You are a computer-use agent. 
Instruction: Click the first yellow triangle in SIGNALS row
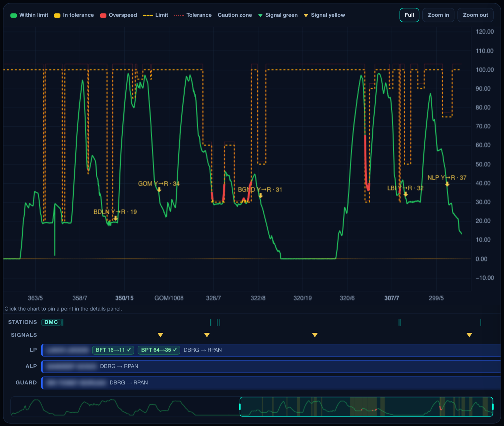[160, 335]
